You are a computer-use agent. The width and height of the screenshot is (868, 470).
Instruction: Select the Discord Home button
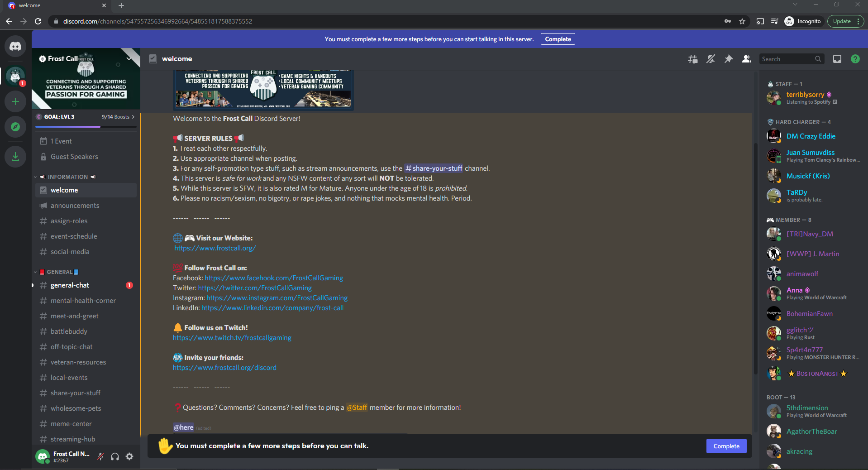(15, 46)
